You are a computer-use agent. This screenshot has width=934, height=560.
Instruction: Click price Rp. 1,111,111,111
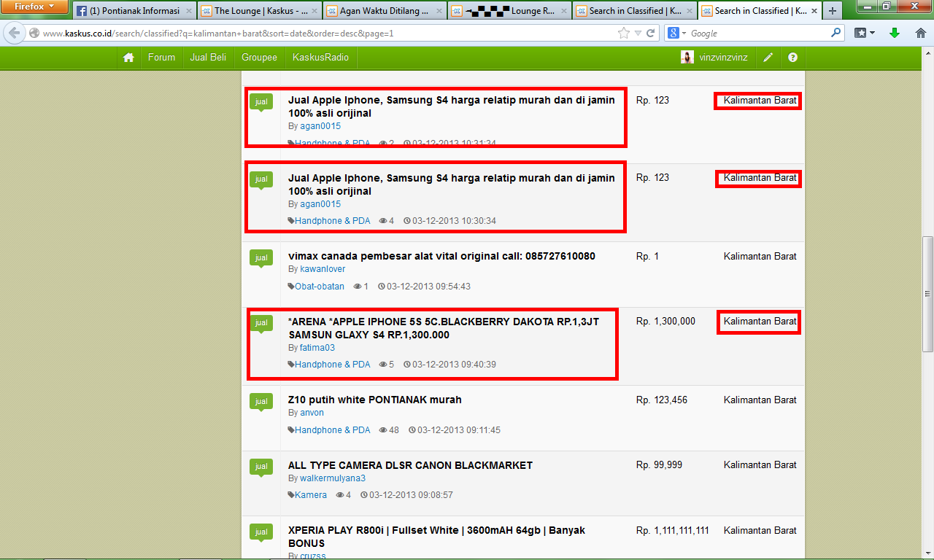click(673, 530)
